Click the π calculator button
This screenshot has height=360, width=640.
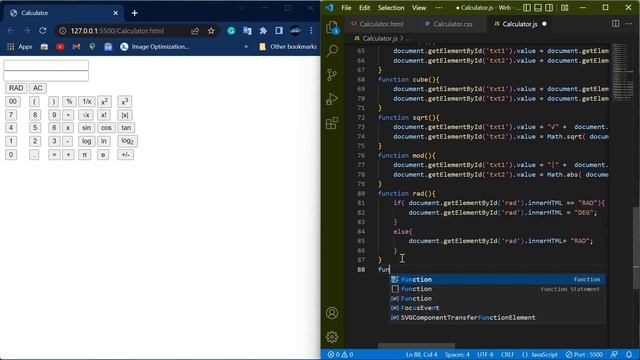[x=84, y=155]
